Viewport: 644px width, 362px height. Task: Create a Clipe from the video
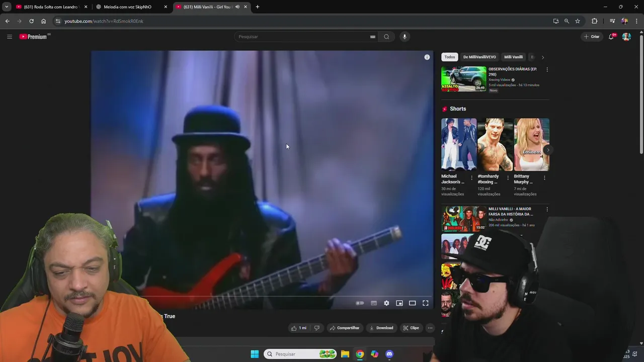point(411,328)
